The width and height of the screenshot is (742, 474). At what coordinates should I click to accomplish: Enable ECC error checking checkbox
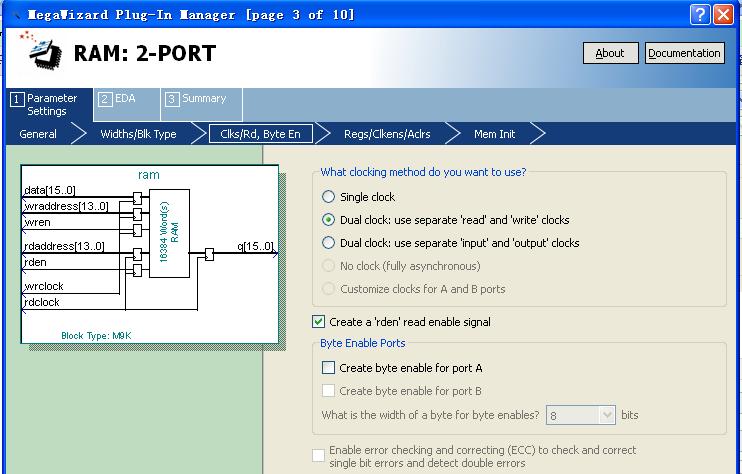coord(318,456)
